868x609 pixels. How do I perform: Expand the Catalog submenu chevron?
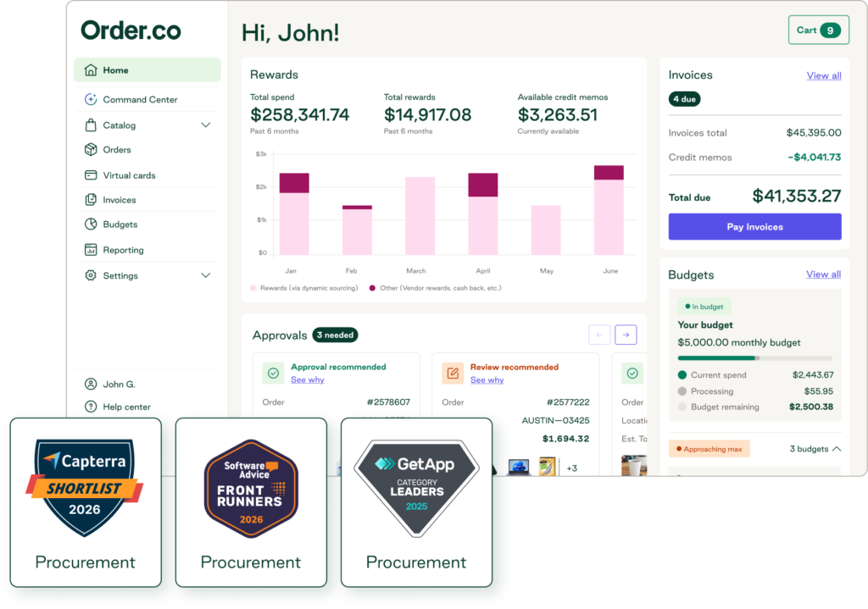(205, 125)
